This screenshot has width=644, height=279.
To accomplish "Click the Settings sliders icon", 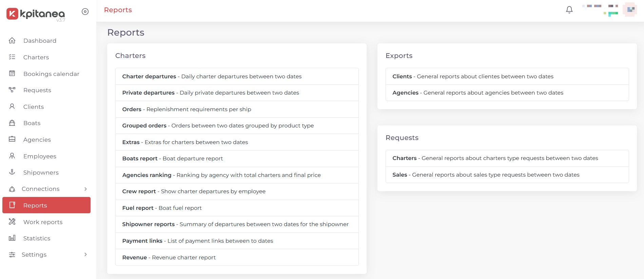I will coord(12,255).
